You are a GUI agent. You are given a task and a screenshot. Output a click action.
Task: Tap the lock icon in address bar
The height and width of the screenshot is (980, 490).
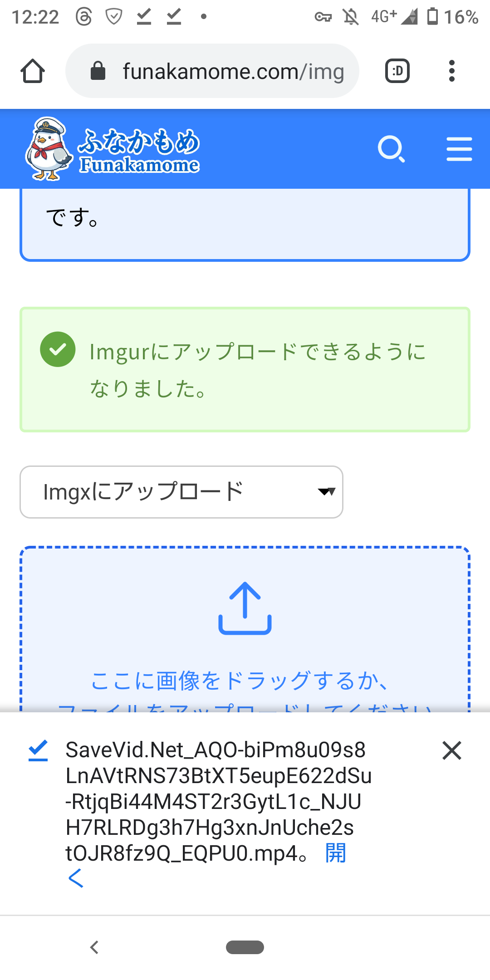[x=98, y=71]
